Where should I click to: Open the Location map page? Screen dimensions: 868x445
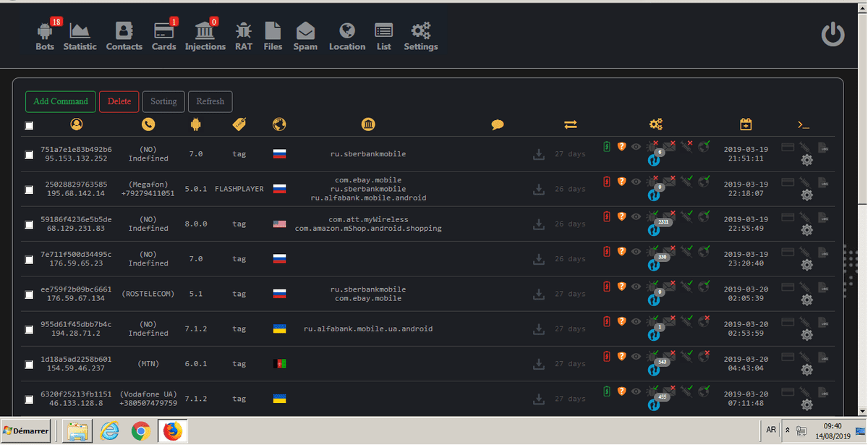click(347, 37)
